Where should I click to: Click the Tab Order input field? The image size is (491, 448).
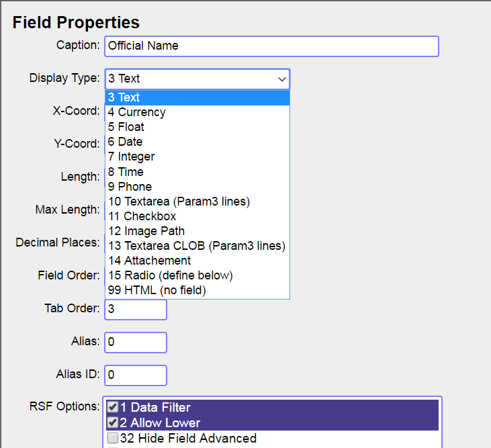pyautogui.click(x=136, y=309)
